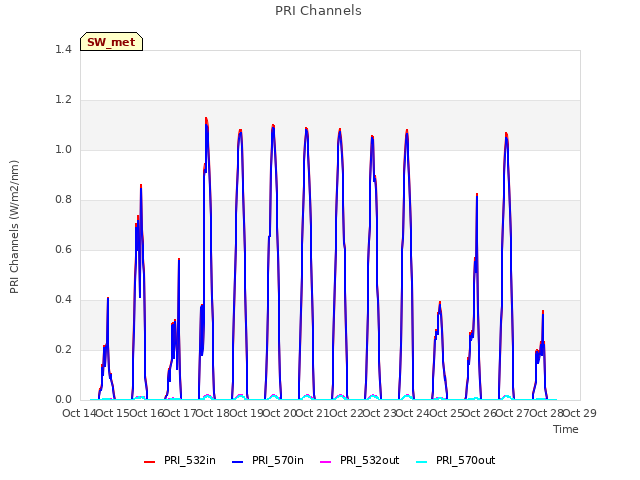The width and height of the screenshot is (640, 480).
Task: Click the red PRI_532in legend swatch
Action: 150,462
